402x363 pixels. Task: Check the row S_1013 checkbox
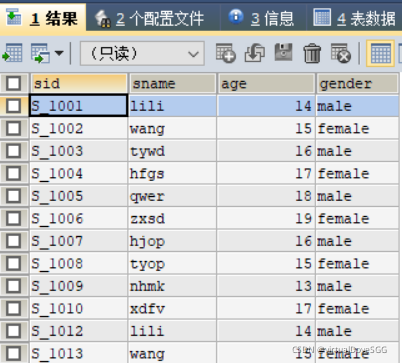(x=14, y=353)
